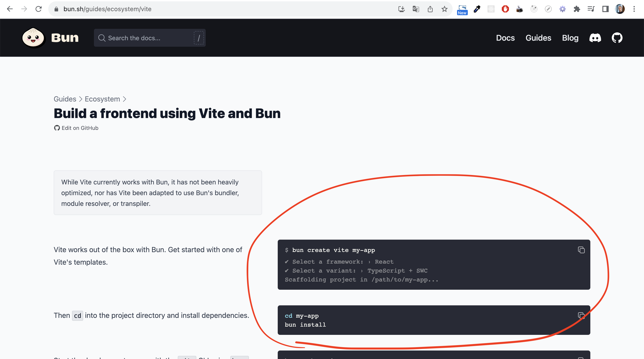Open the red stop-hand ad blocker extension

(x=505, y=9)
